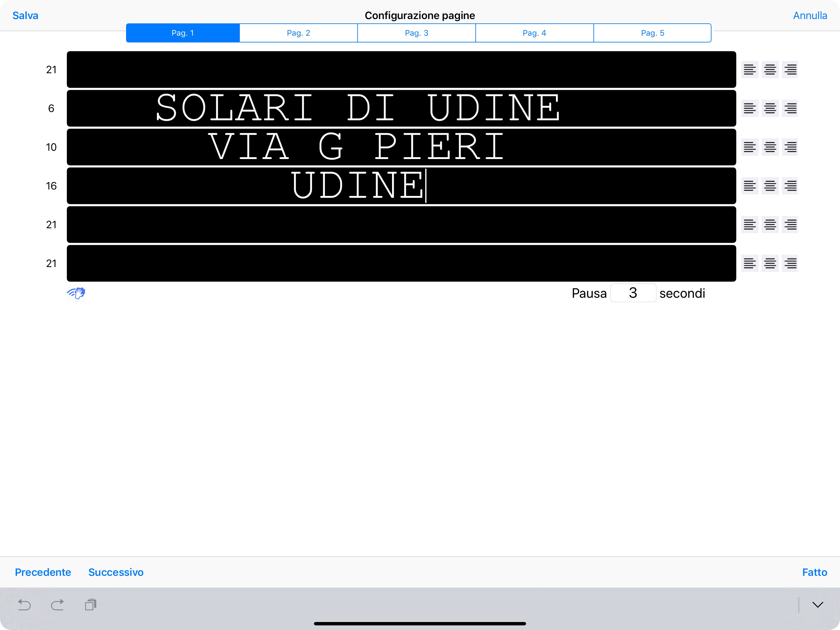Screen dimensions: 840x630
Task: Focus the first blank display row
Action: (x=401, y=70)
